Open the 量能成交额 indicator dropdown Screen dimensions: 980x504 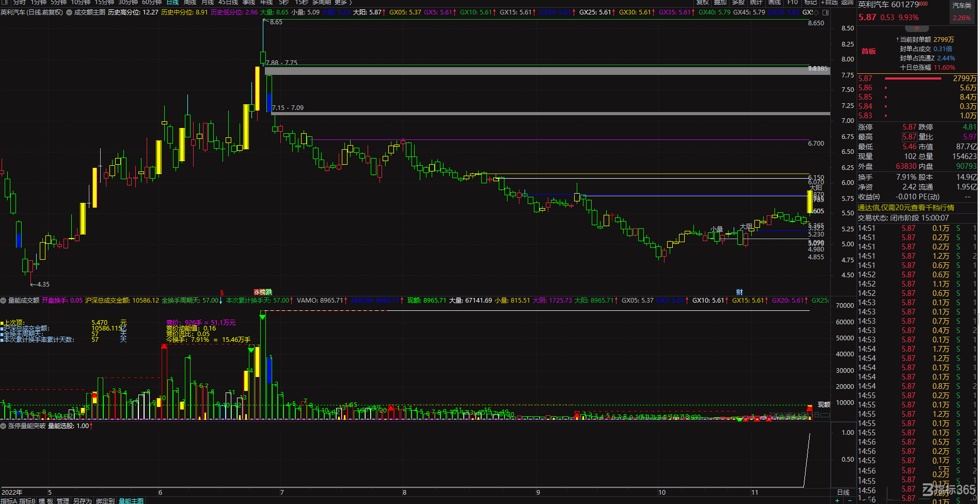(3, 300)
